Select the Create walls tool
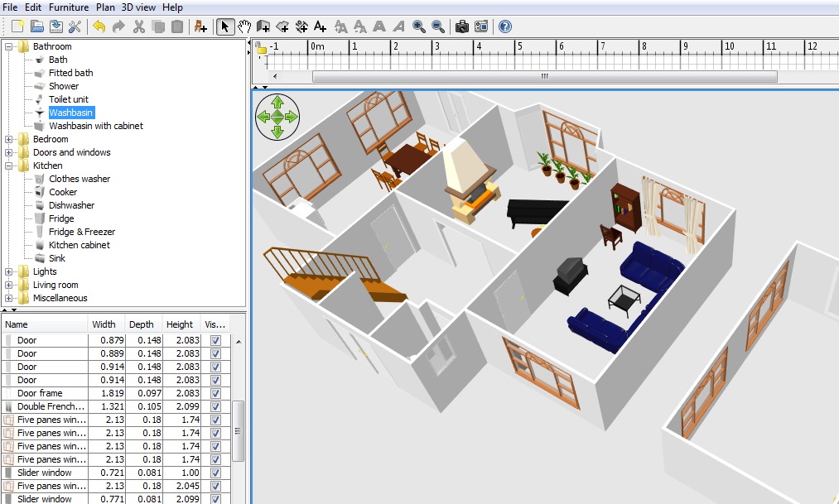 pyautogui.click(x=263, y=26)
